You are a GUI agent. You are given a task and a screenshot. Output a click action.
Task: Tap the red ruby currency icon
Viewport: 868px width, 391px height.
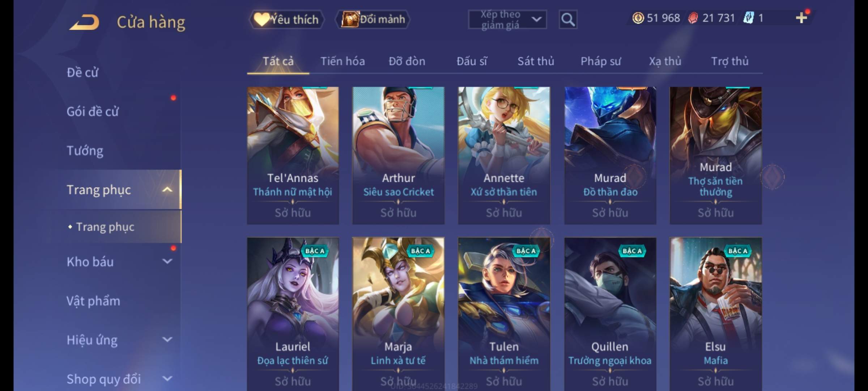(693, 18)
